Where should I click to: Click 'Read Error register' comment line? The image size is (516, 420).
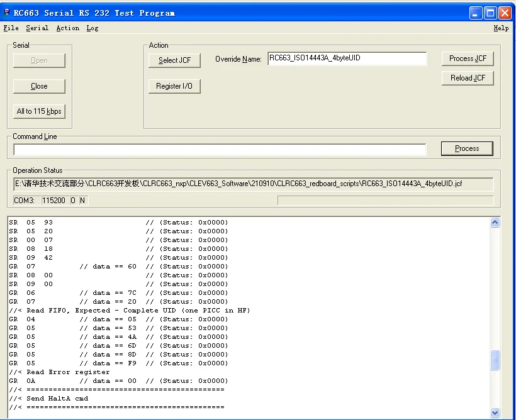(x=60, y=372)
